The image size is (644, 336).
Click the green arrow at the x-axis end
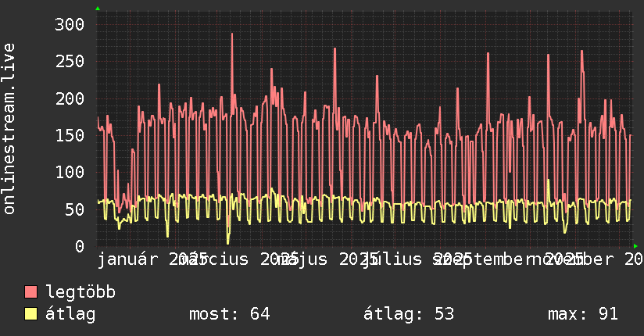click(635, 246)
